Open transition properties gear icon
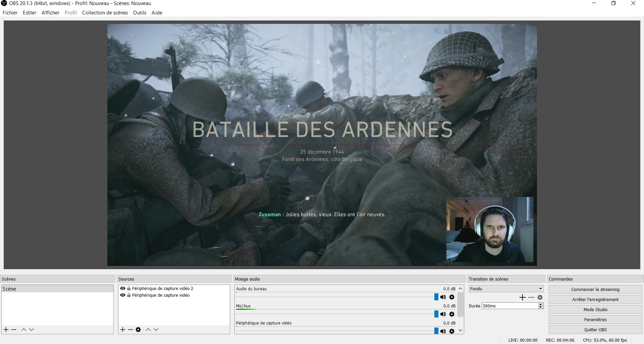The height and width of the screenshot is (344, 644). (540, 297)
